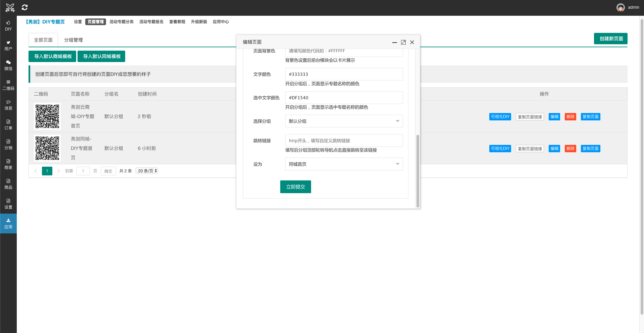Focus the 选中文字颜色 field with #DF1540
The width and height of the screenshot is (644, 333).
[x=344, y=98]
